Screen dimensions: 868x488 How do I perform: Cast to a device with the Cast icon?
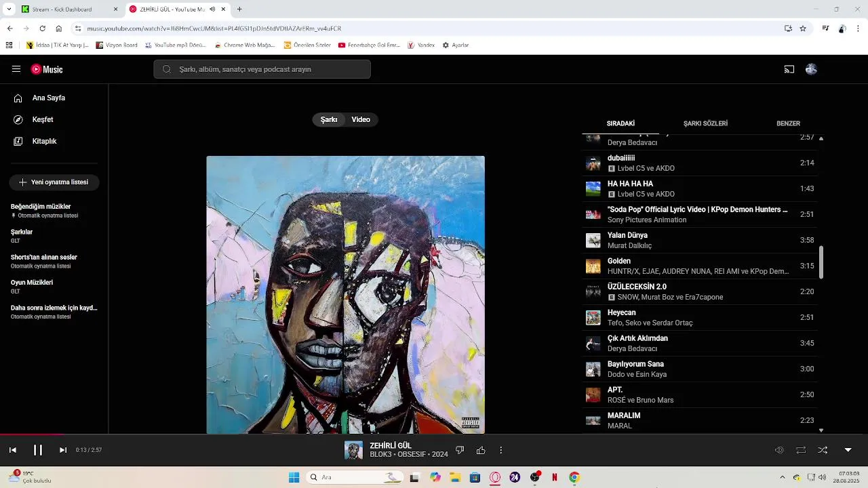click(x=789, y=69)
